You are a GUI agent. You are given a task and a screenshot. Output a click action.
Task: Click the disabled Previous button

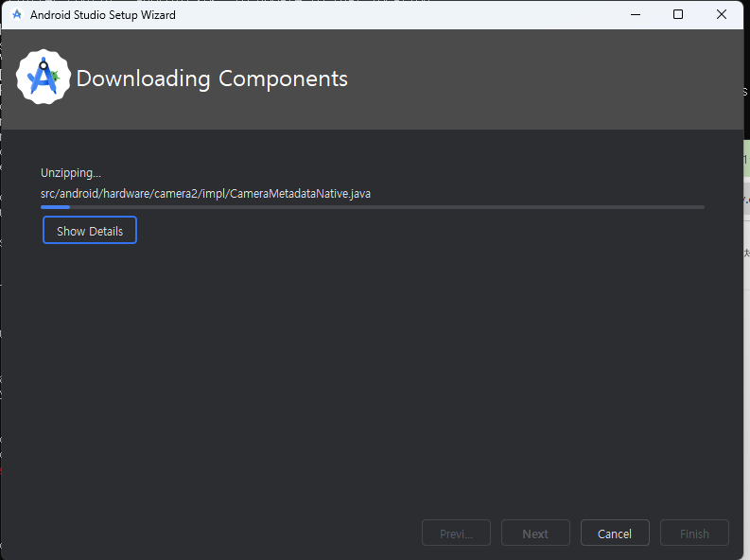click(x=456, y=533)
